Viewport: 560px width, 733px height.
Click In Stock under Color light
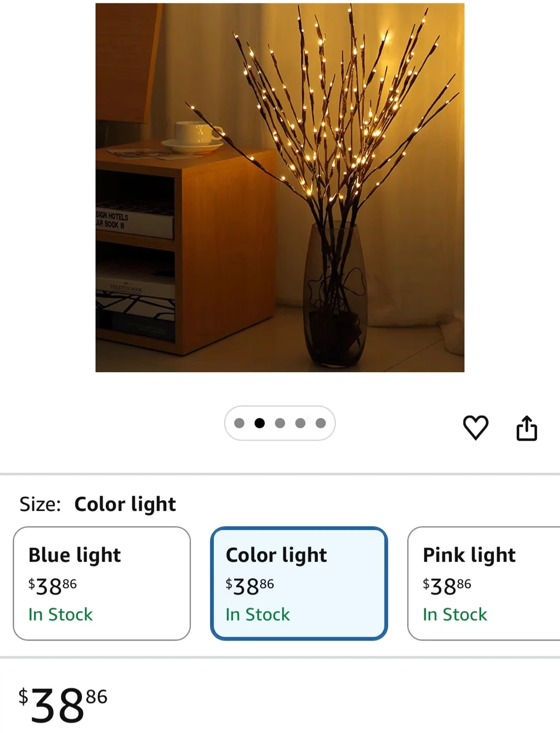(x=258, y=614)
